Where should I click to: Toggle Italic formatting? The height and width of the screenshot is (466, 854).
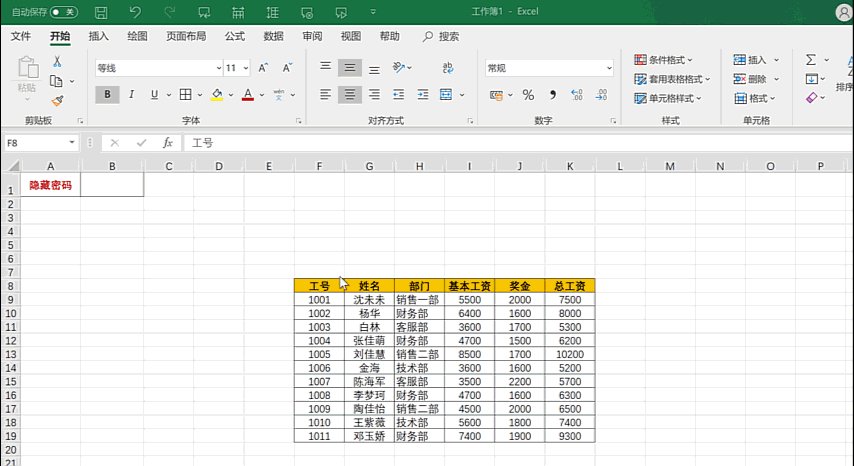click(131, 95)
